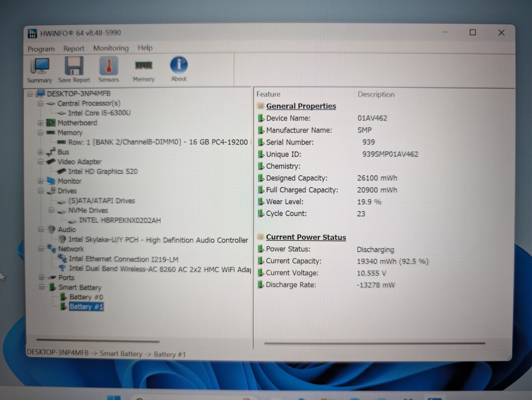Click the Current Power Status section icon
Image resolution: width=532 pixels, height=400 pixels.
pos(261,237)
